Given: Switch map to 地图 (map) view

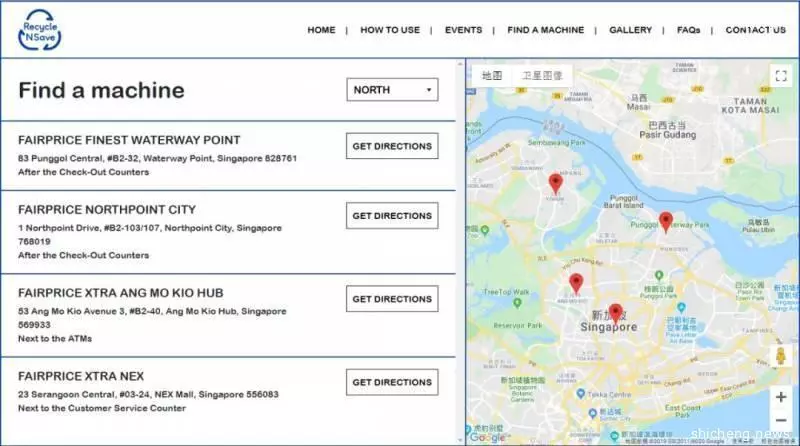Looking at the screenshot, I should click(x=492, y=76).
